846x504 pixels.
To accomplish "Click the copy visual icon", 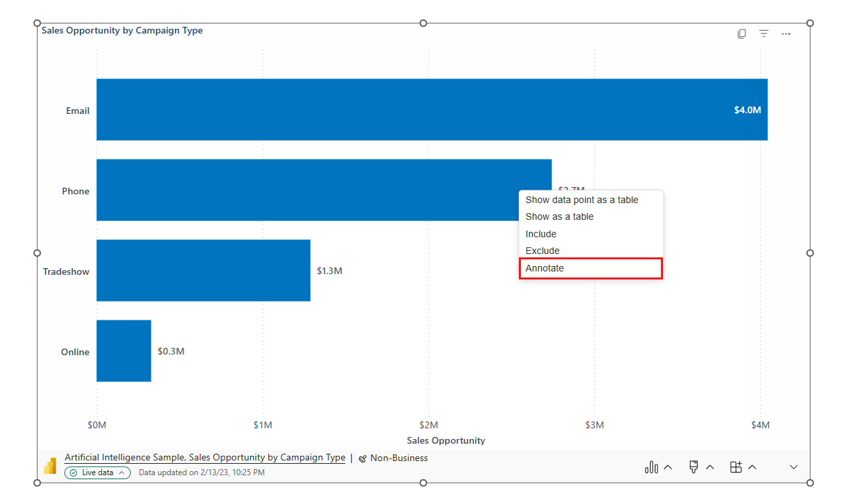I will point(741,34).
